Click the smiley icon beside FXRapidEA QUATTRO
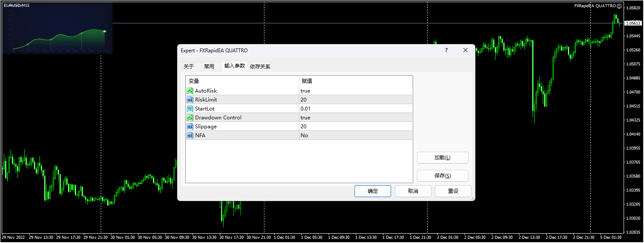 point(619,6)
